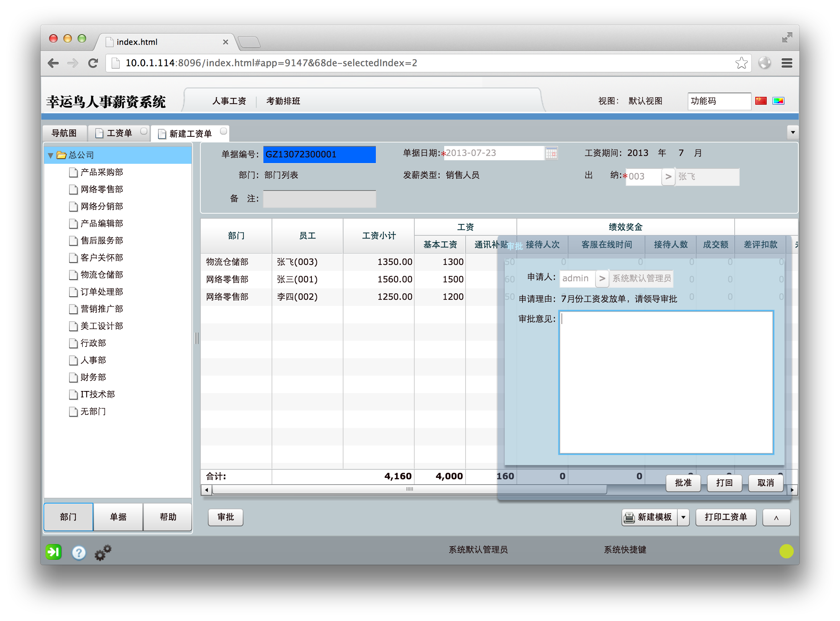Click the yellow-green status circle
Viewport: 840px width, 621px height.
pyautogui.click(x=786, y=552)
